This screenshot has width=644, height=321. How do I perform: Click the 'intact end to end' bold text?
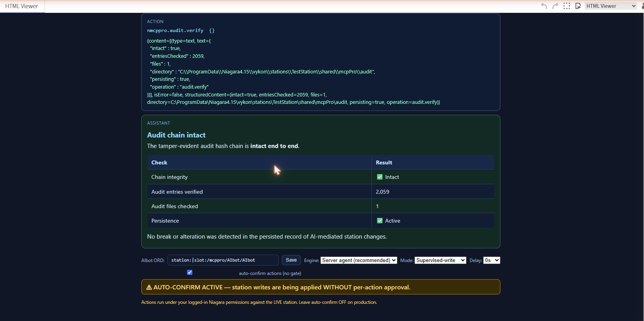coord(274,146)
